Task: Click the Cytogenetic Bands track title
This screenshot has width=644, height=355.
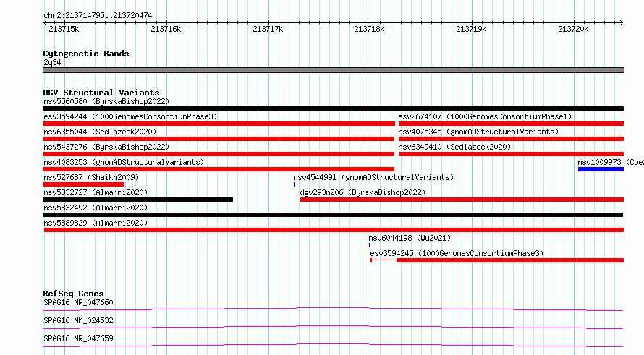Action: point(86,54)
